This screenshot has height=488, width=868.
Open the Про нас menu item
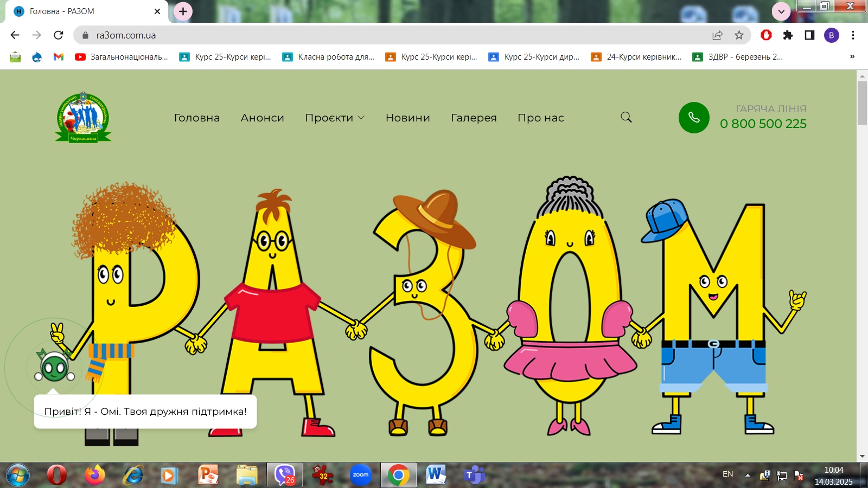[541, 118]
